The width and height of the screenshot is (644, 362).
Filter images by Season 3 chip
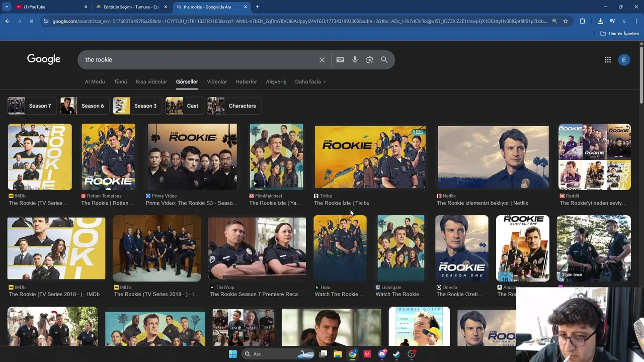137,106
